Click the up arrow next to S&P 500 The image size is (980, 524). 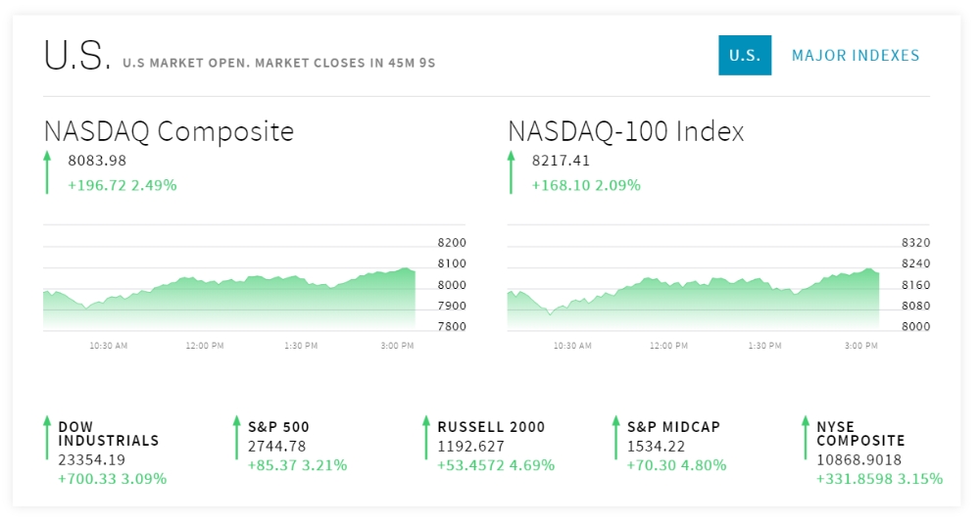pos(236,438)
